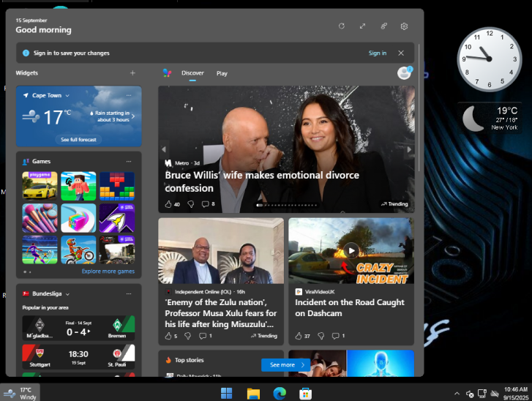532x401 pixels.
Task: Open the rain forecast chevron
Action: click(133, 116)
